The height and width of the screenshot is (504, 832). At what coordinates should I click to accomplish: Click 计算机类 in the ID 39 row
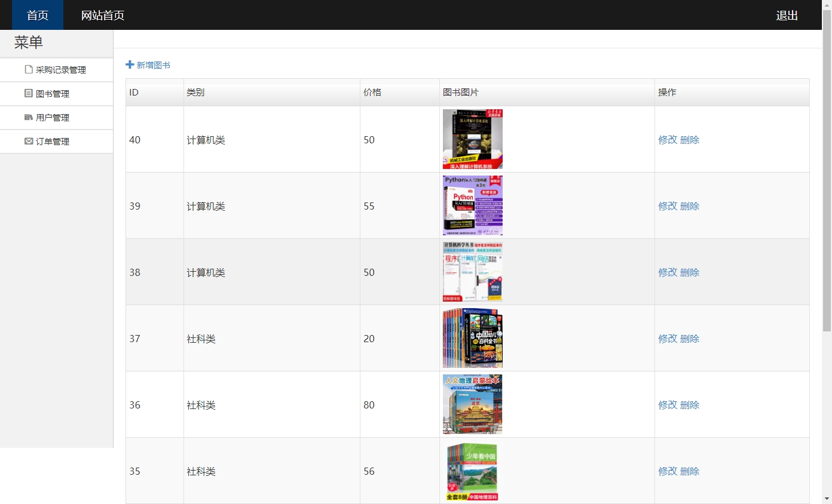point(206,206)
